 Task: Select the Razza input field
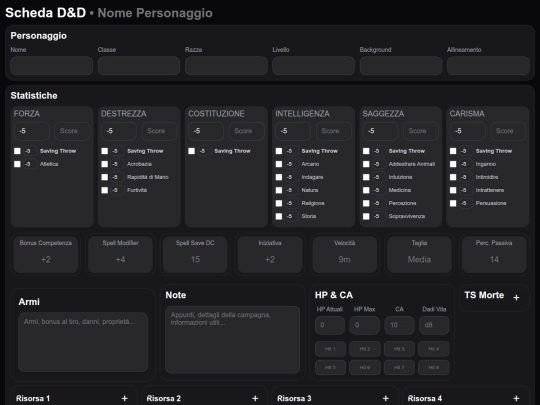click(x=226, y=65)
